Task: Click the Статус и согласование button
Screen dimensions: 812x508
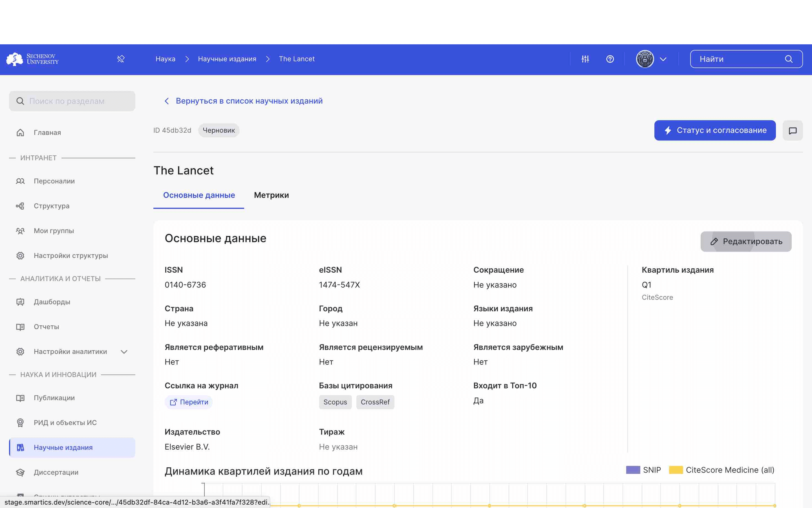Action: click(715, 130)
